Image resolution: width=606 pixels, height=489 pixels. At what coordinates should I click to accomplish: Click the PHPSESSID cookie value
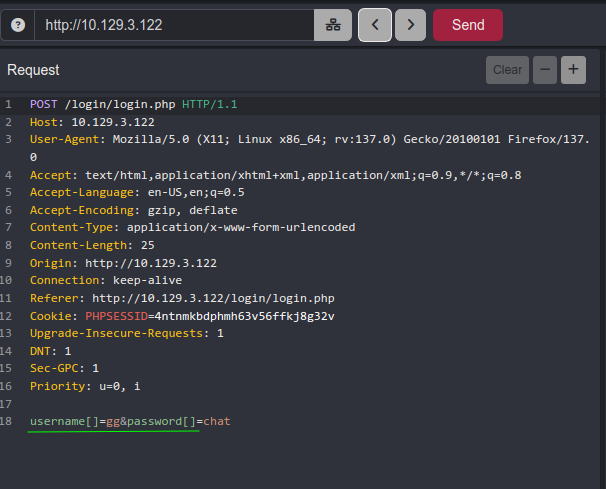click(x=242, y=316)
